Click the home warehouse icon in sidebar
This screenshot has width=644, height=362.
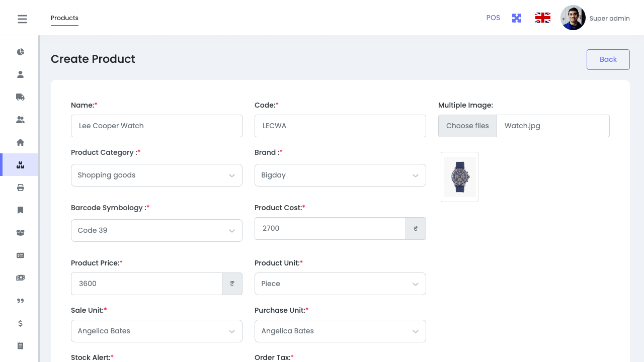coord(20,142)
